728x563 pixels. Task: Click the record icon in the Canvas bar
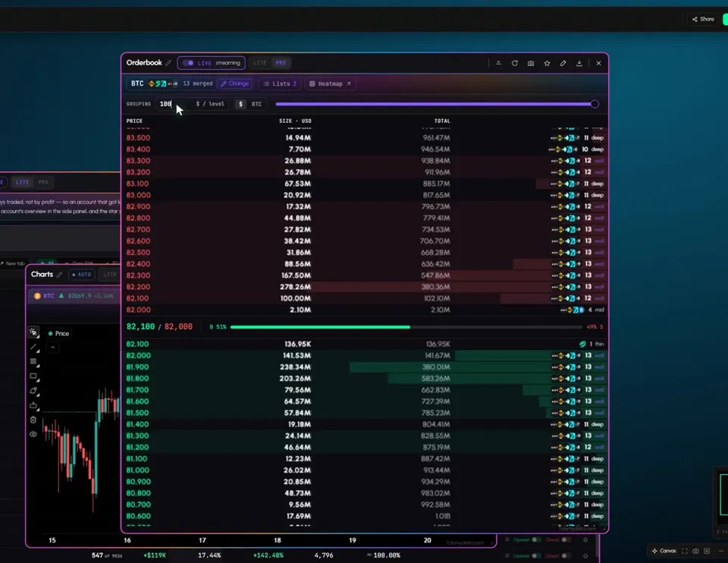click(707, 551)
